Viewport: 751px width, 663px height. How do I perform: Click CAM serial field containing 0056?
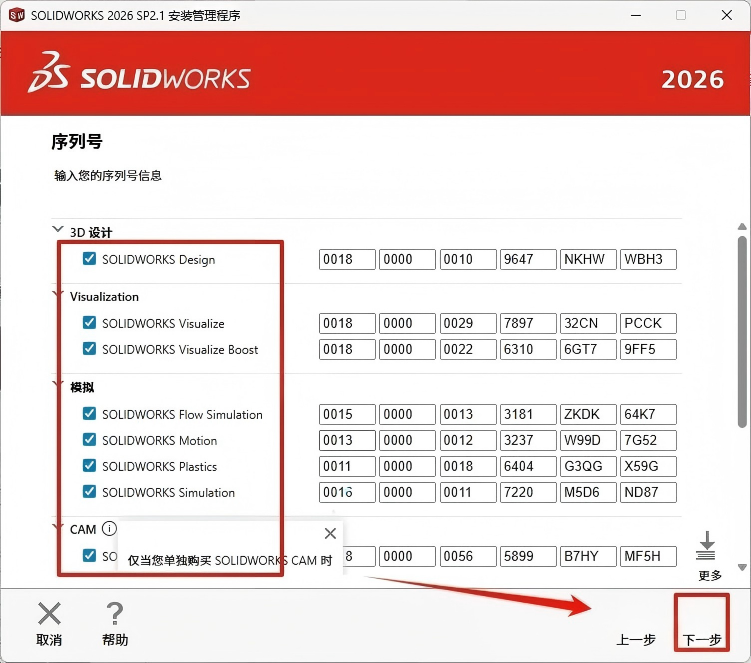point(468,556)
